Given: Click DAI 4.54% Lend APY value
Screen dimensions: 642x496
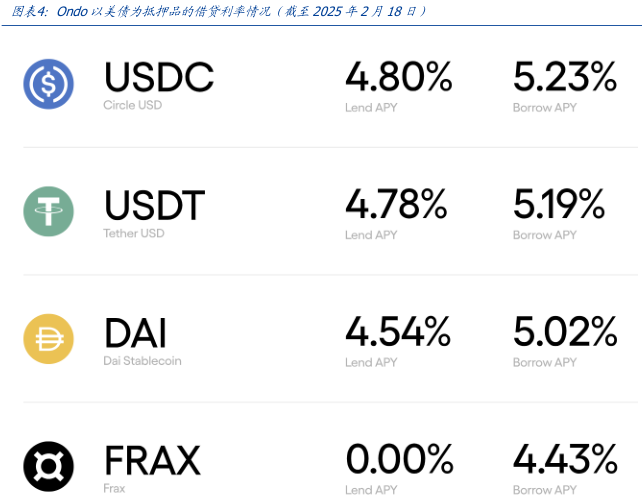Looking at the screenshot, I should [398, 332].
